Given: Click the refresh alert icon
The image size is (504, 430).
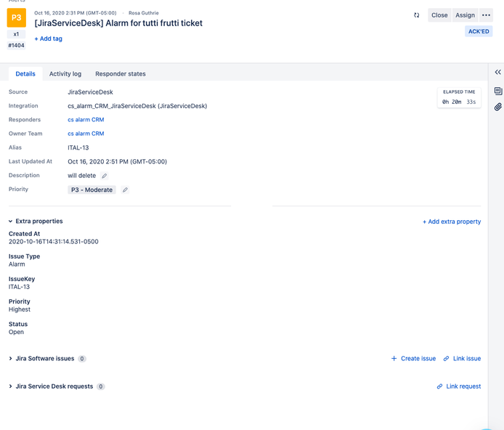Looking at the screenshot, I should (417, 15).
